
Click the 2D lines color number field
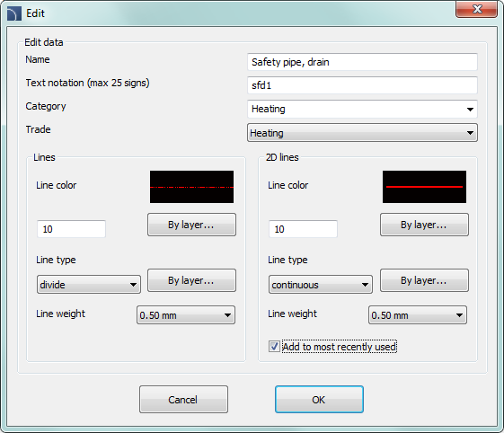click(303, 229)
